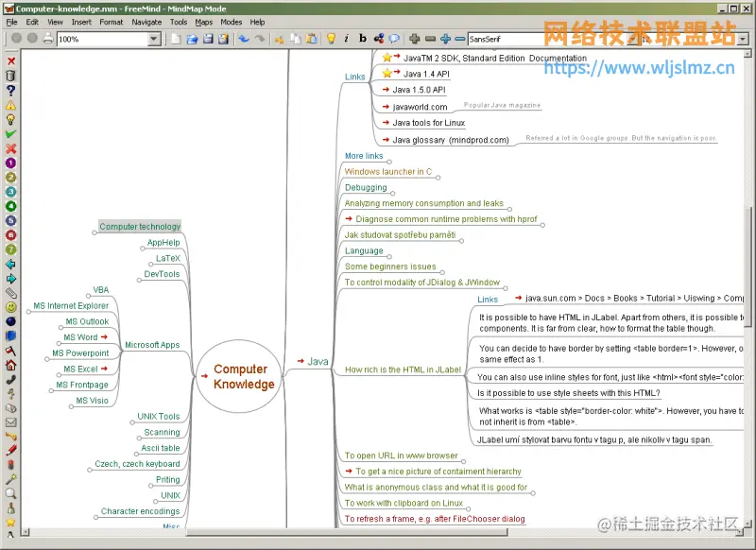This screenshot has height=550, width=756.
Task: Select the 'How rich is the HTML in JLabel' node
Action: tap(404, 370)
